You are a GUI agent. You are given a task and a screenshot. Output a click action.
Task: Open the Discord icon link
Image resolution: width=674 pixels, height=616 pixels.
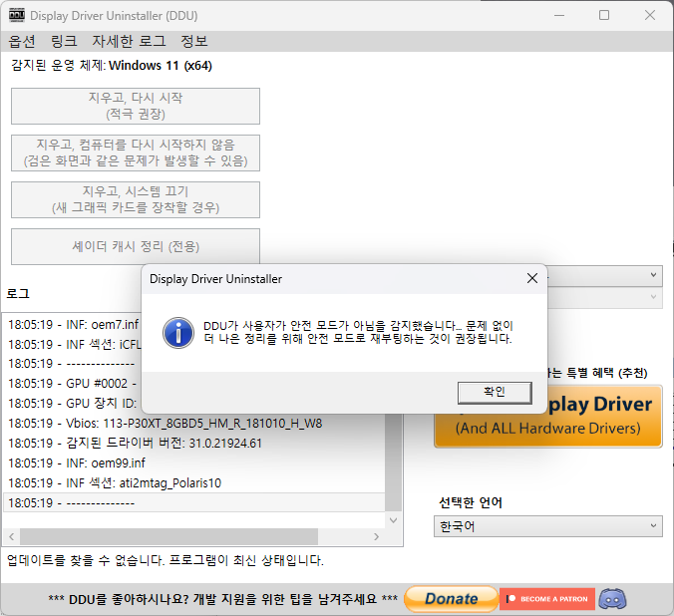pyautogui.click(x=612, y=599)
